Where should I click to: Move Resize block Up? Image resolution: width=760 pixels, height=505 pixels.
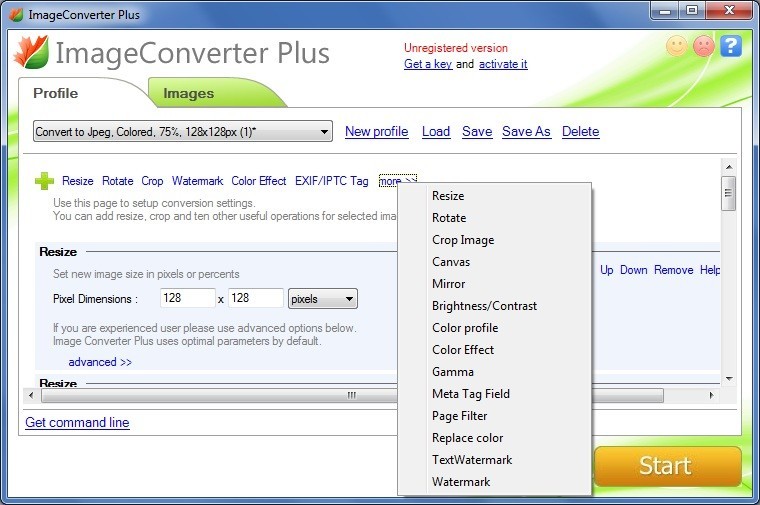[x=607, y=270]
